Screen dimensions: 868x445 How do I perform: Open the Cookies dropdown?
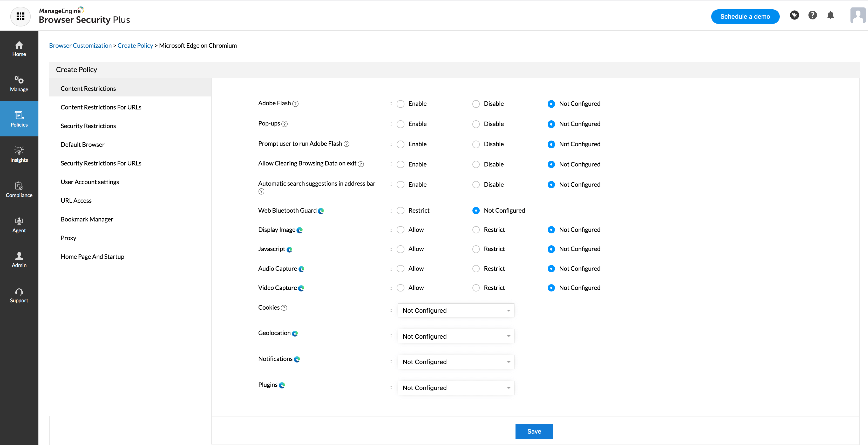(456, 310)
